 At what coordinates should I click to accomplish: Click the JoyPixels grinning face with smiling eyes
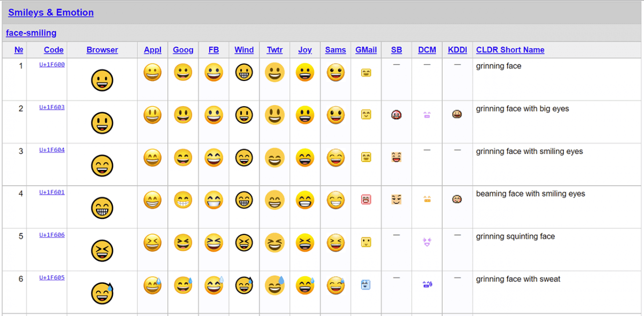305,157
